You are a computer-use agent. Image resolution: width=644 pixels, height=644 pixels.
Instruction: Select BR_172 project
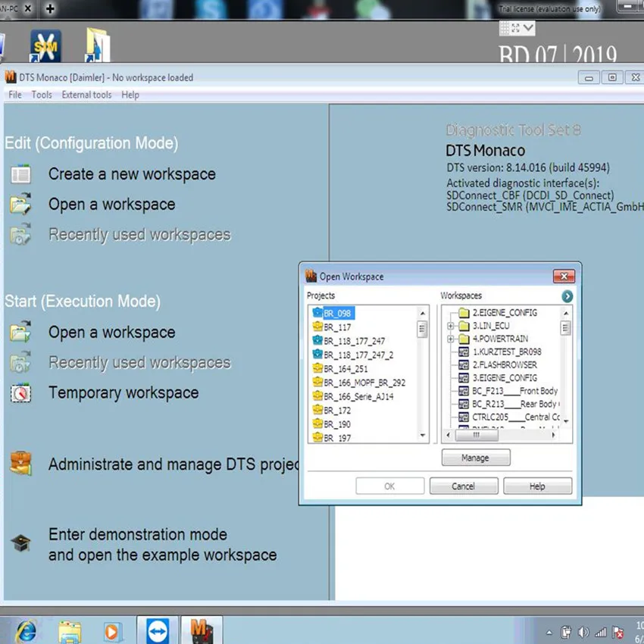[337, 411]
